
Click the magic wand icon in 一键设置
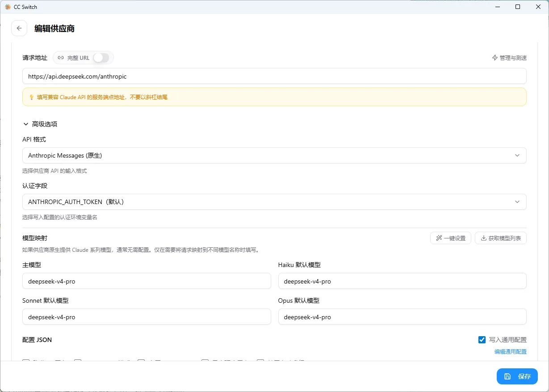[439, 238]
